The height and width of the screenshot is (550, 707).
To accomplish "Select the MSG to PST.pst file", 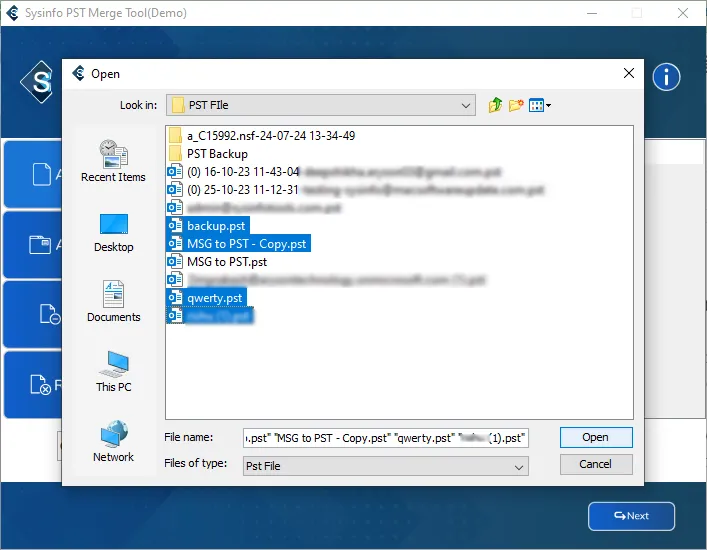I will 217,262.
